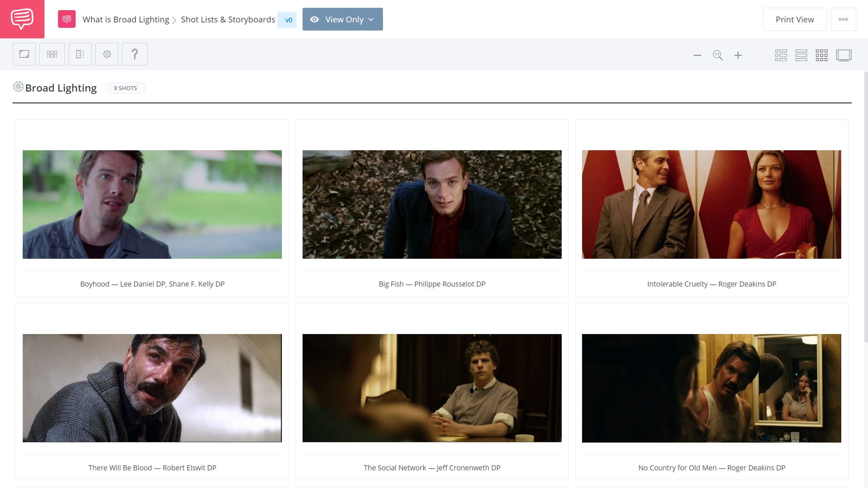The image size is (868, 488).
Task: Click the Broad Lighting section title
Action: [x=61, y=88]
